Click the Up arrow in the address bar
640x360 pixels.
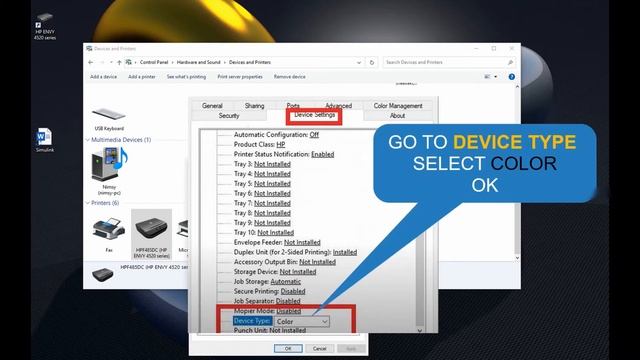click(119, 62)
